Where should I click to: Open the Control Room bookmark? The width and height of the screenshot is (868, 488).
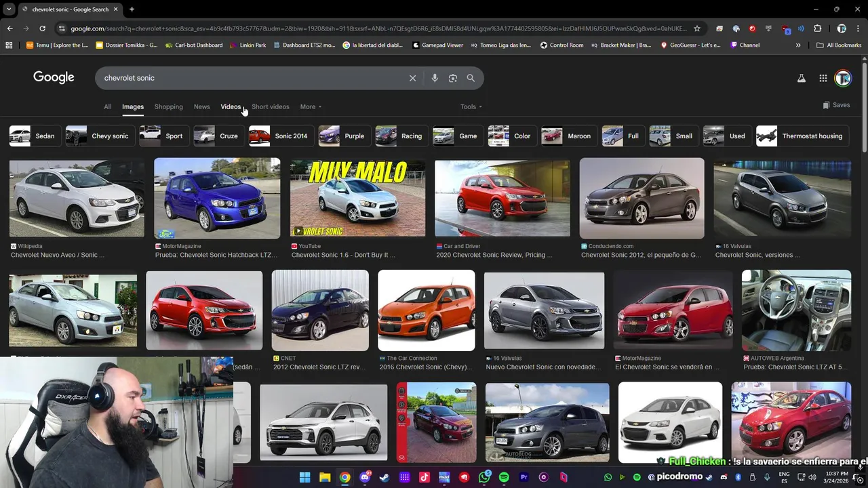click(561, 45)
